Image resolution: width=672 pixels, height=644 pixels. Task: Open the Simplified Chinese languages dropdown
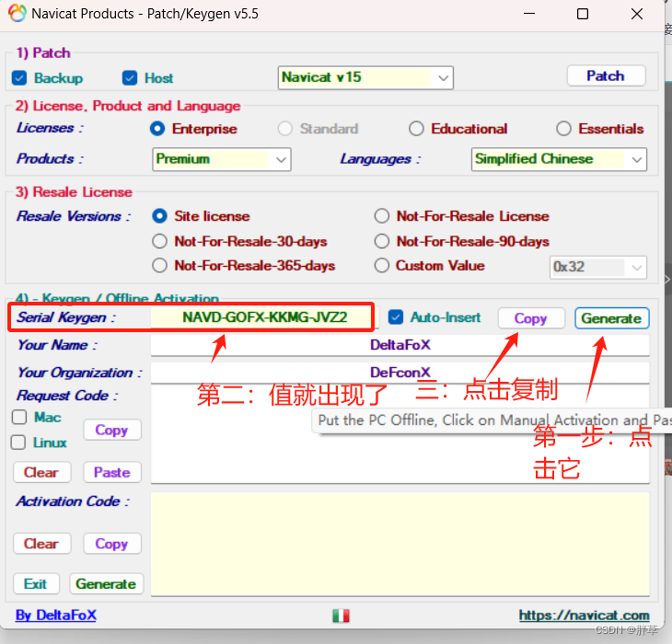pos(559,159)
